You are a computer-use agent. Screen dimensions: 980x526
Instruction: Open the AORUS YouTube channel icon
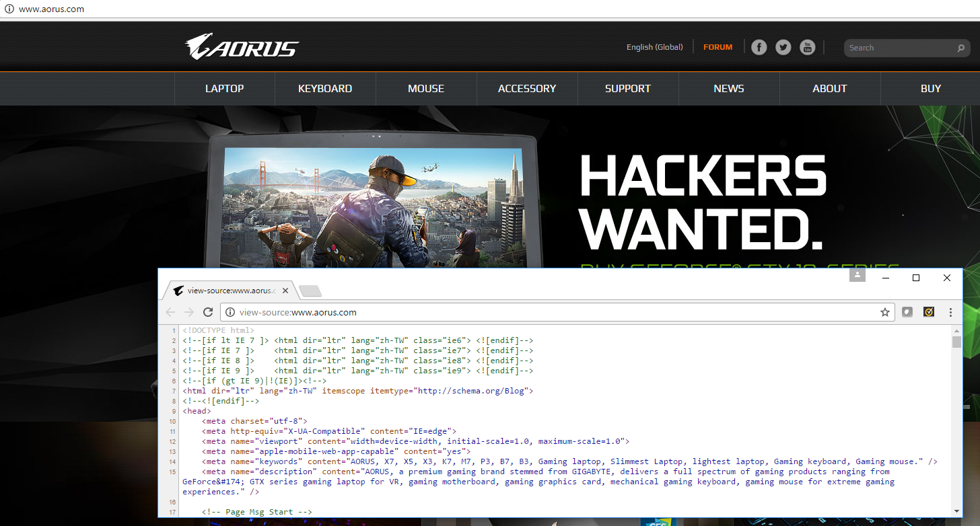click(807, 47)
